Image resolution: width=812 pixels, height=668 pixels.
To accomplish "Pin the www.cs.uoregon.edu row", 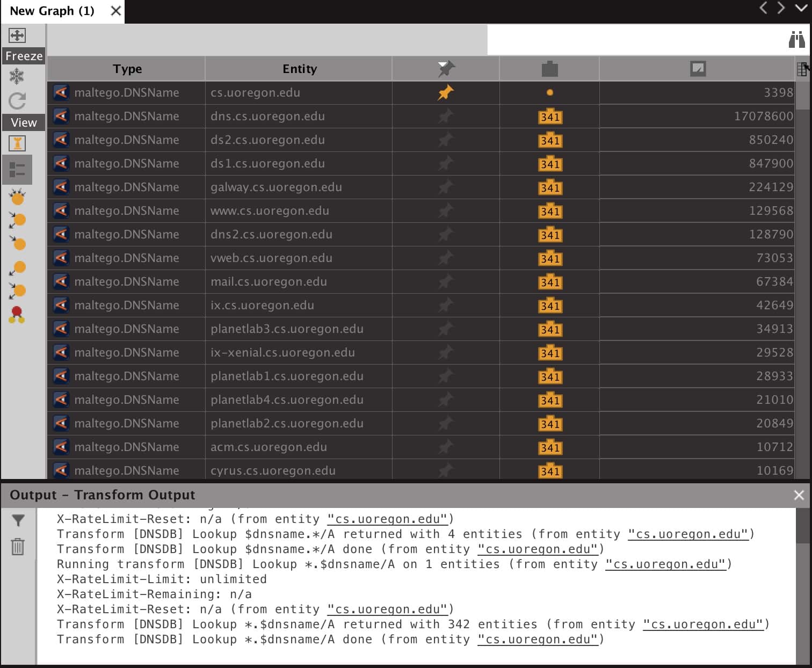I will click(445, 210).
